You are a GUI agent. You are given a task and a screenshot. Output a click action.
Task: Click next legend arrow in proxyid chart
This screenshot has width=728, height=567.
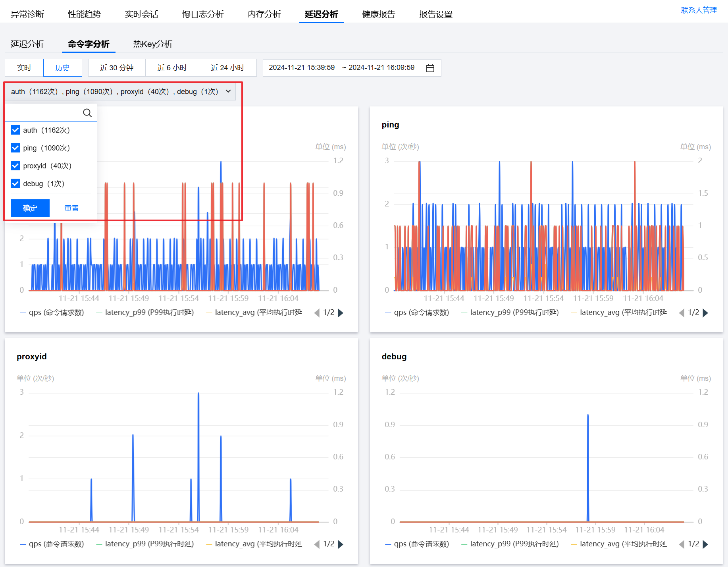pos(341,544)
